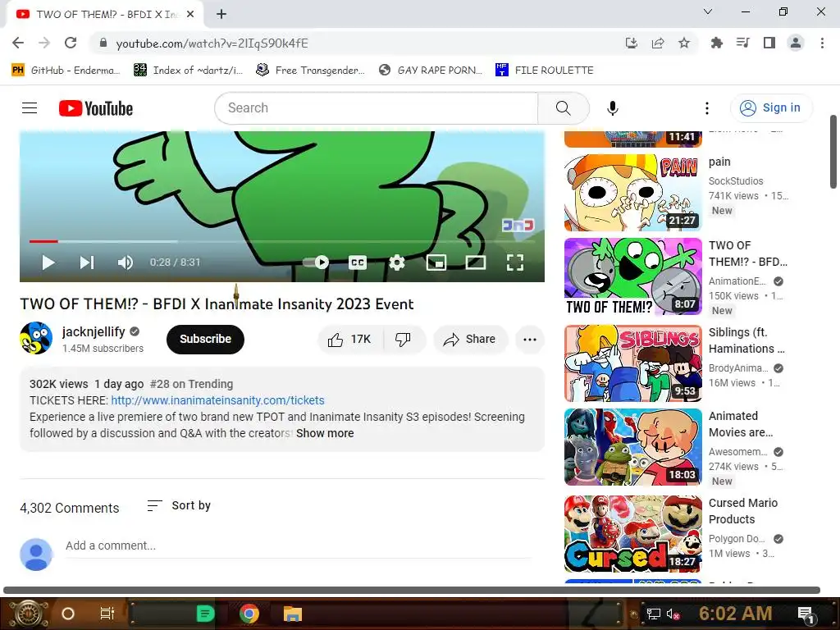Open File Explorer from taskbar

pos(293,614)
